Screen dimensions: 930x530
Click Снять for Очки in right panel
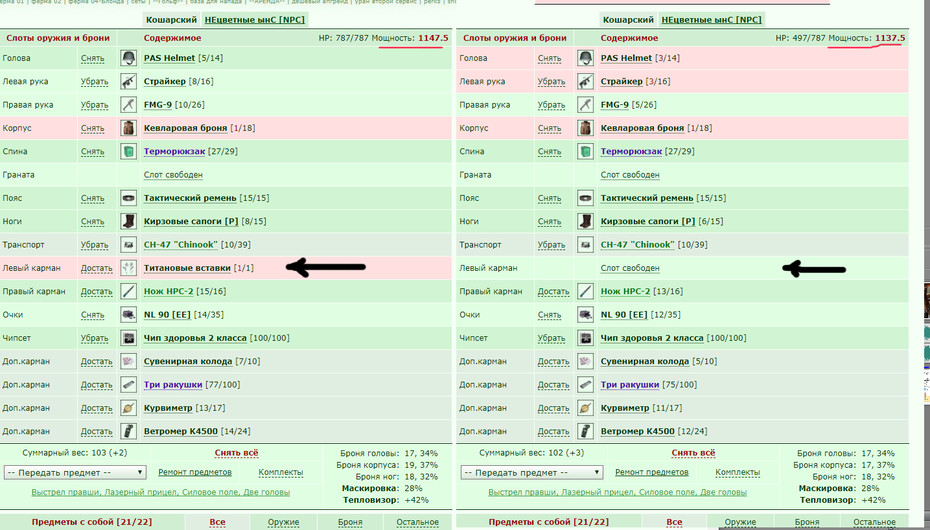[549, 315]
